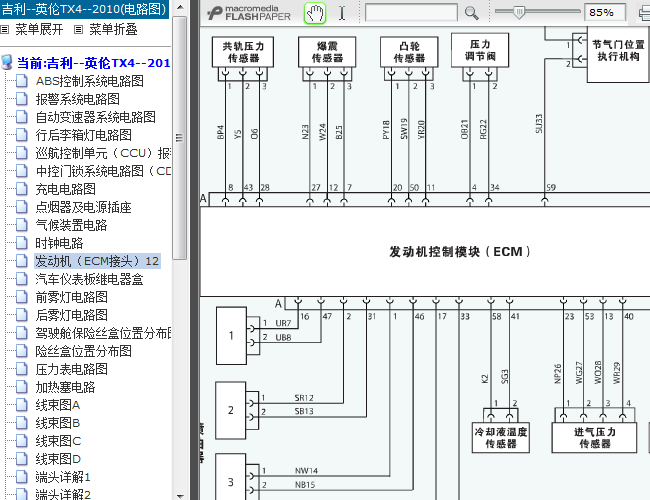
Task: Open 后雾灯电路图
Action: point(71,316)
